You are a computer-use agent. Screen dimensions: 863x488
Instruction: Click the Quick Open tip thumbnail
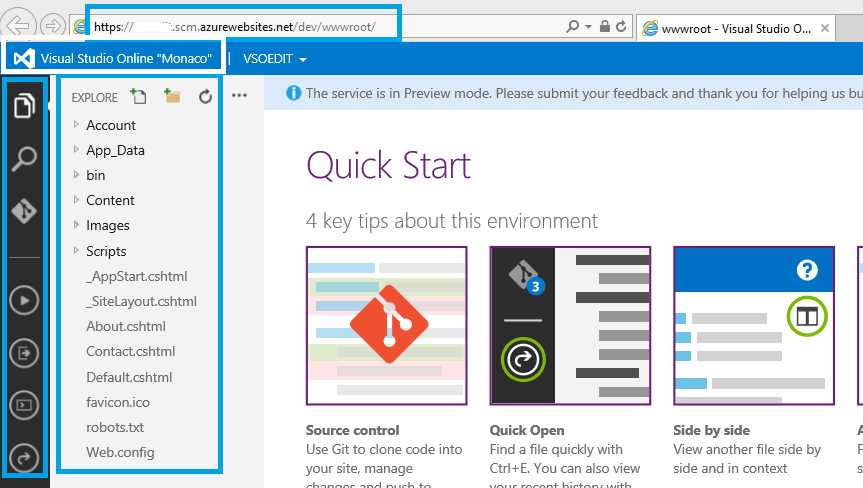pos(570,326)
